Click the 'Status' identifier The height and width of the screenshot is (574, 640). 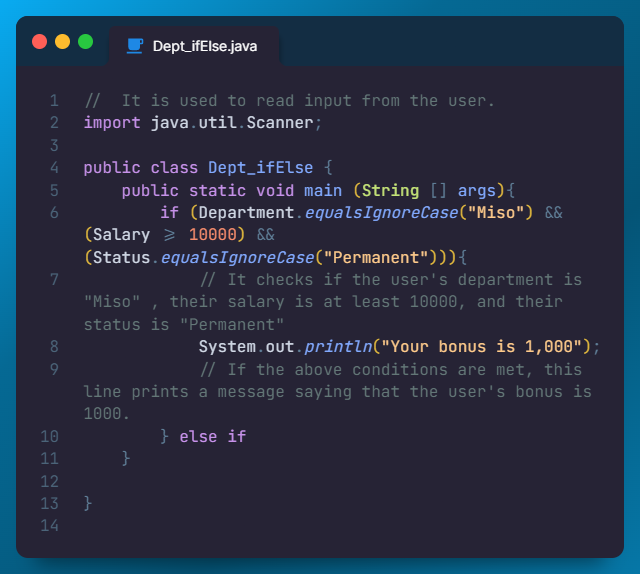coord(121,258)
